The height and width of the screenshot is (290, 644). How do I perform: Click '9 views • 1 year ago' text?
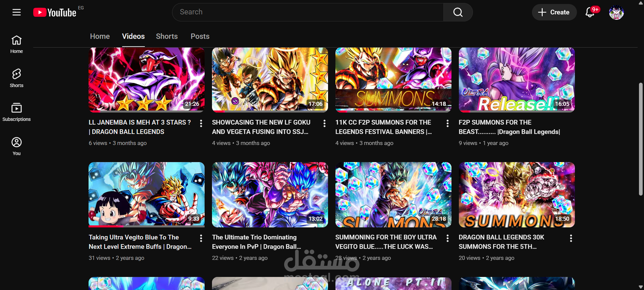(x=484, y=143)
